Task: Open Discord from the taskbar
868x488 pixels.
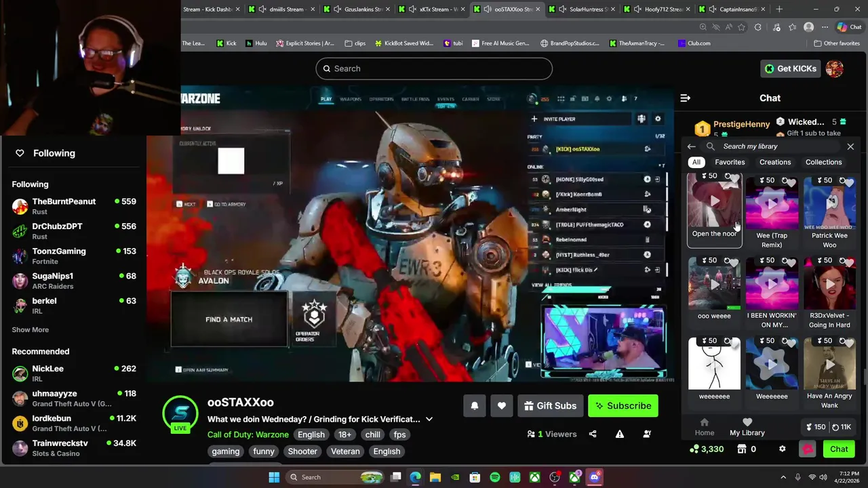Action: click(594, 477)
